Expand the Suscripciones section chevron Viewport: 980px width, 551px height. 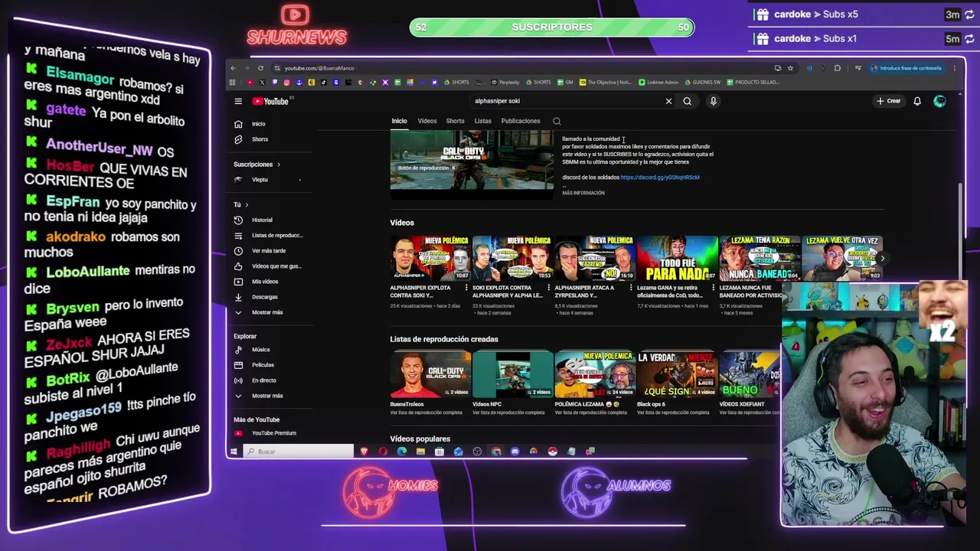(279, 165)
